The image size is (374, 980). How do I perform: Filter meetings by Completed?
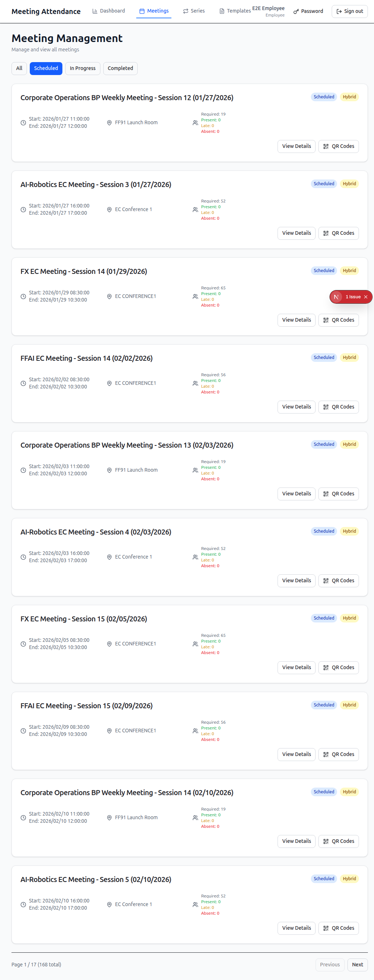coord(120,69)
